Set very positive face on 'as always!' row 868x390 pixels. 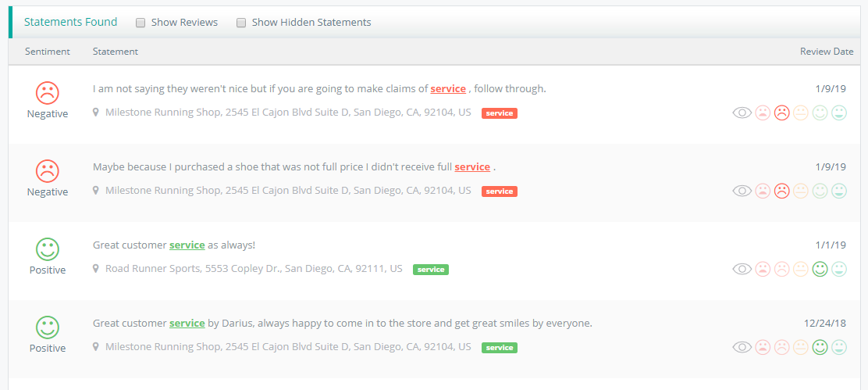coord(839,269)
